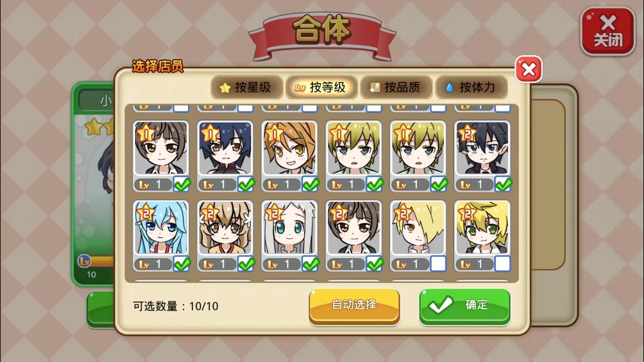
Task: Tick the checkbox under green-eyed blonde character
Action: pyautogui.click(x=502, y=264)
